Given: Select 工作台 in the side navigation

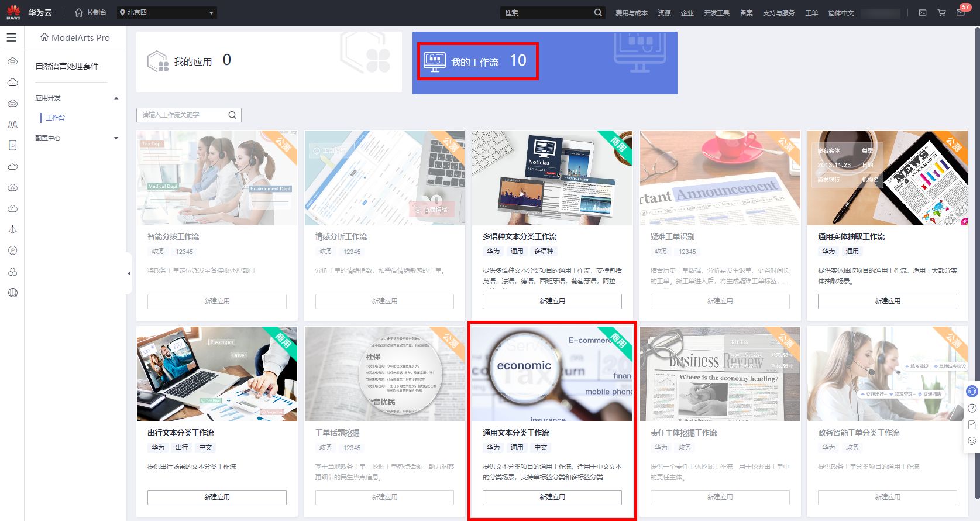Looking at the screenshot, I should pos(56,118).
